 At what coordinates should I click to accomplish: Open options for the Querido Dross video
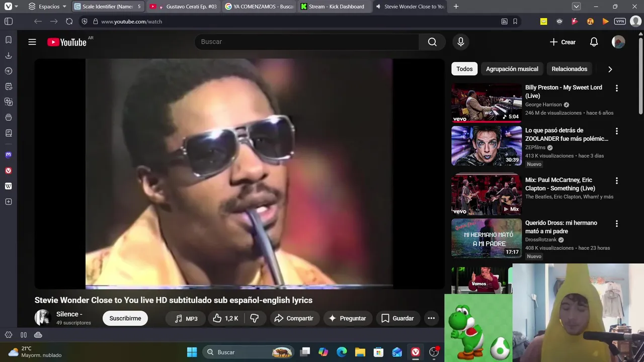coord(616,224)
